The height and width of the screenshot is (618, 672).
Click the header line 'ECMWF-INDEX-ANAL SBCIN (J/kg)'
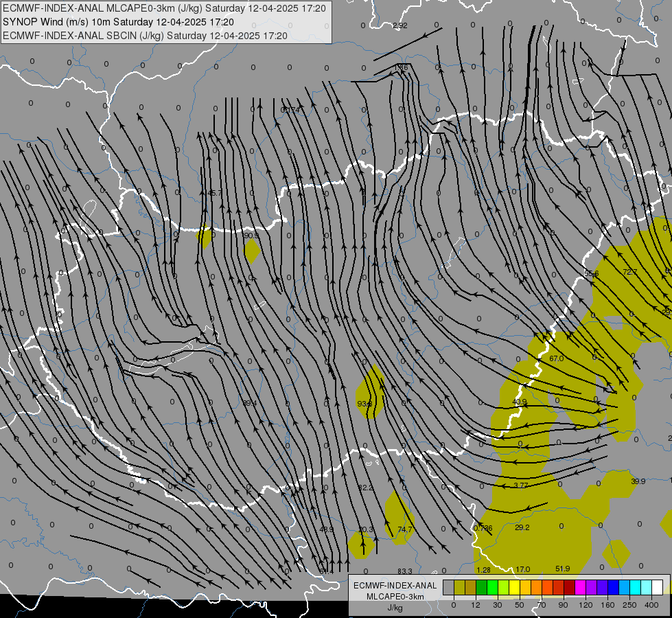pos(84,36)
